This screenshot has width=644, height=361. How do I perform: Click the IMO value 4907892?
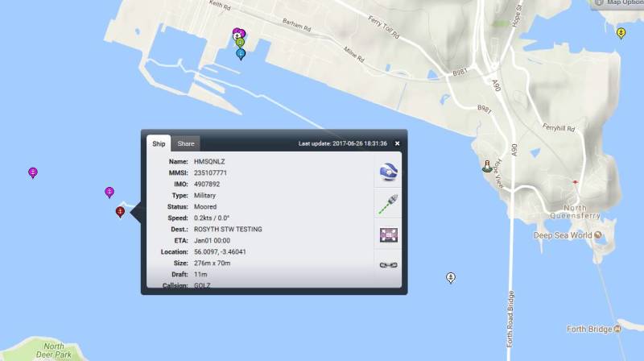point(207,185)
